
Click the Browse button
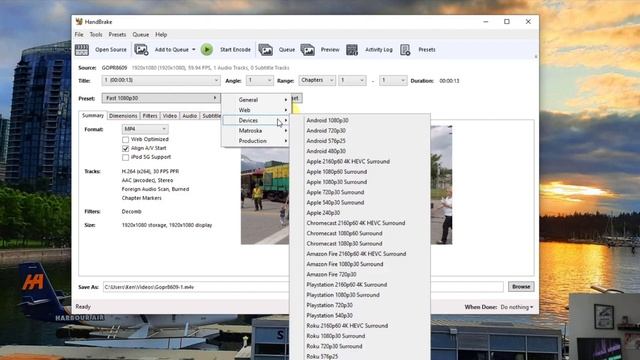click(521, 287)
